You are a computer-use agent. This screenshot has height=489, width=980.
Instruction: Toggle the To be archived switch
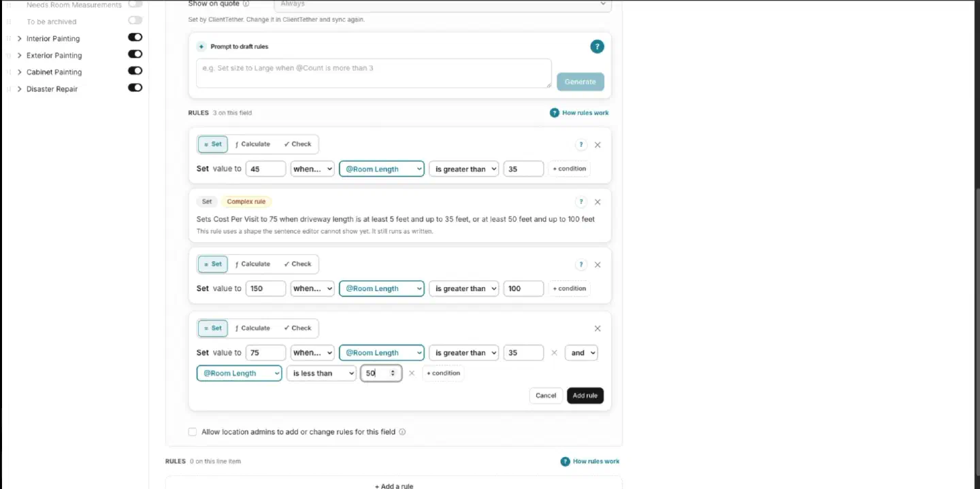[135, 20]
